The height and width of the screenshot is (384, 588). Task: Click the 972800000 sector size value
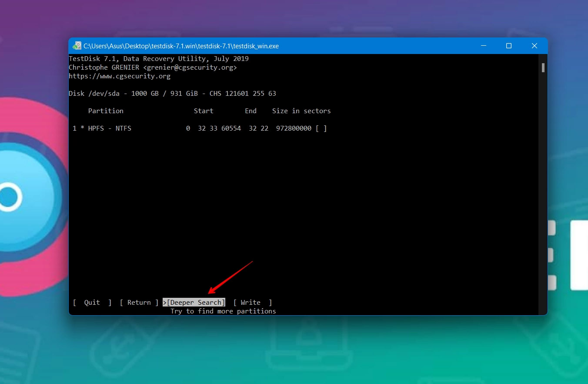(x=294, y=128)
